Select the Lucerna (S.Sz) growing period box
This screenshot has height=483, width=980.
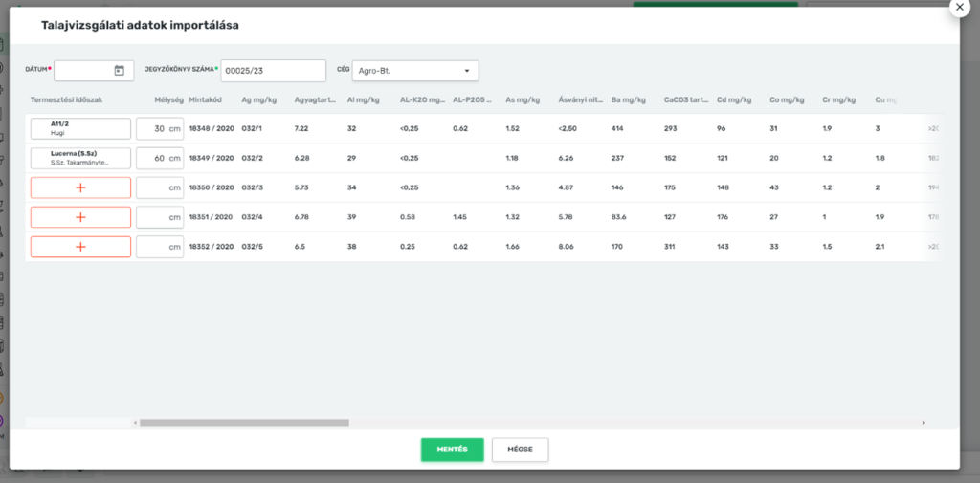(x=80, y=159)
